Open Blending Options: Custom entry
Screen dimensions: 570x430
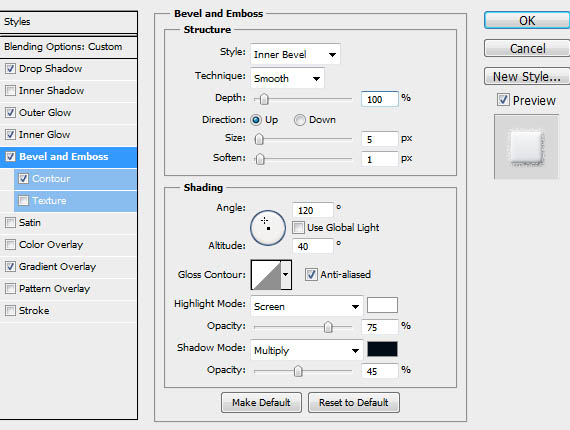69,47
